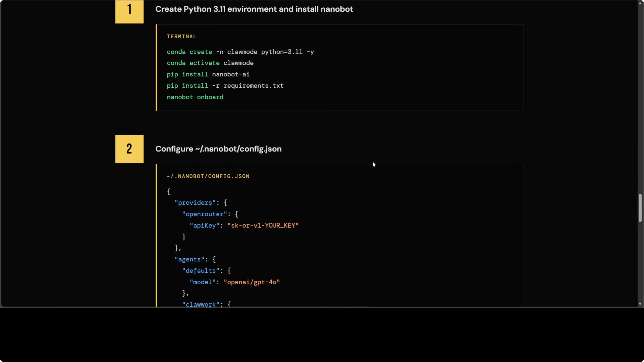Viewport: 644px width, 362px height.
Task: Select the conda create command line
Action: pos(240,52)
